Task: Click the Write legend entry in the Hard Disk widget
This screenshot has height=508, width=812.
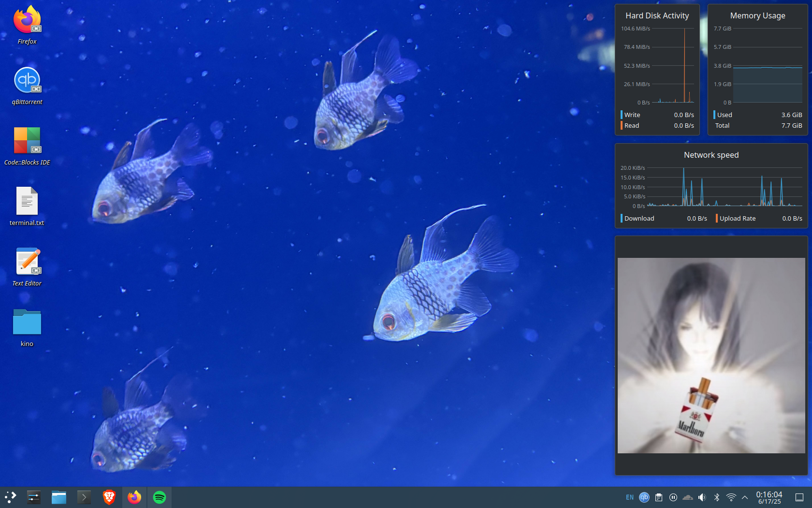Action: click(657, 115)
